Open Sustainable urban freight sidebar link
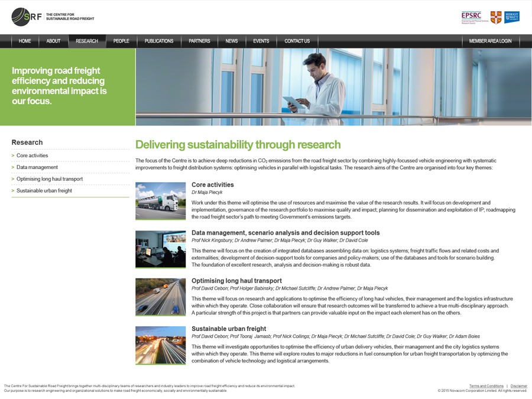Viewport: 532px width, 399px height. tap(44, 191)
